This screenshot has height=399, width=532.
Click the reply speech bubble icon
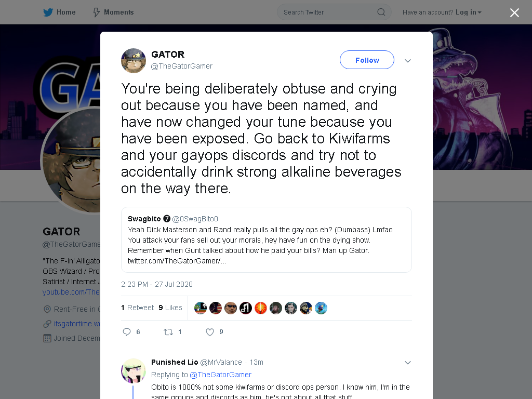pos(127,332)
